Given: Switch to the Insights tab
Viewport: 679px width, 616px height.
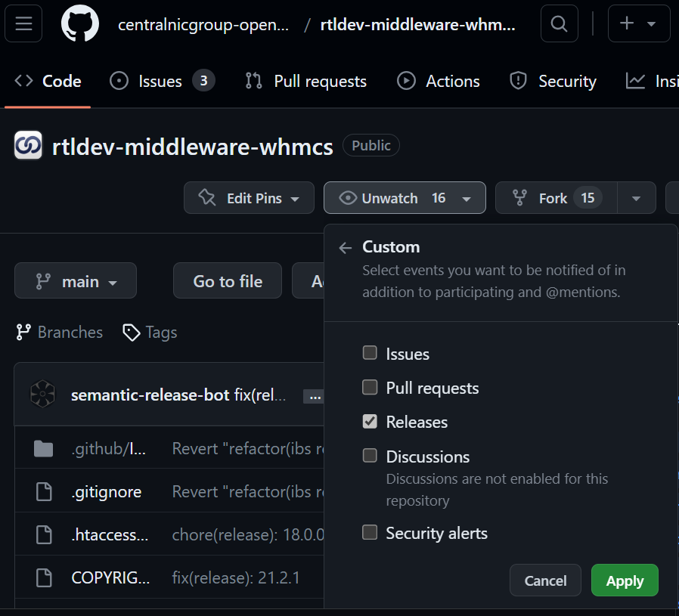Looking at the screenshot, I should point(652,82).
